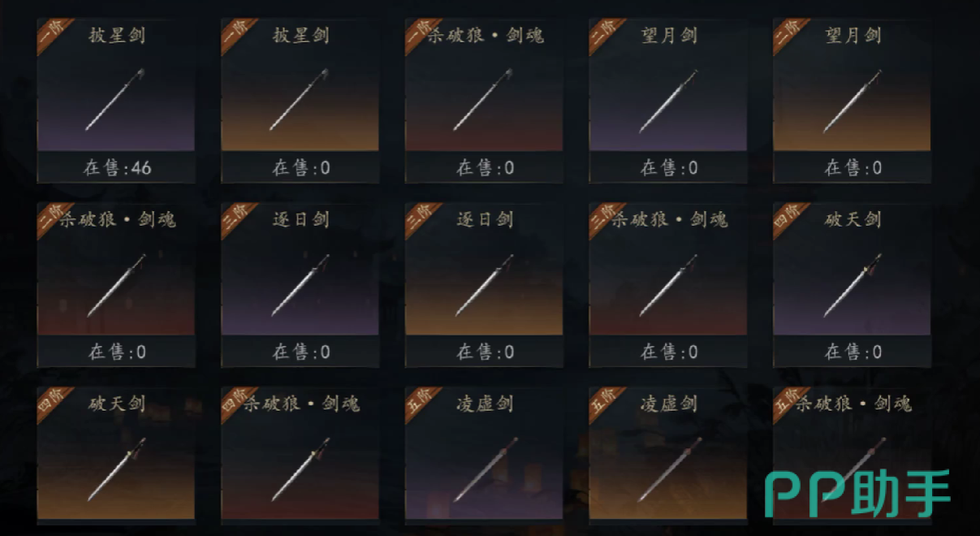Select the 四阶 杀破狼·剑魂 sword icon
980x536 pixels.
[x=300, y=469]
